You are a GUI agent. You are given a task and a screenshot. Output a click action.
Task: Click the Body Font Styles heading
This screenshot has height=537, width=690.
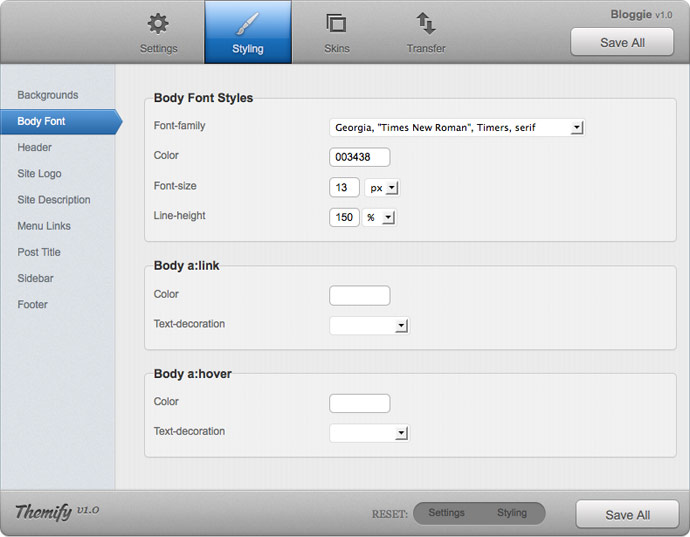(203, 98)
